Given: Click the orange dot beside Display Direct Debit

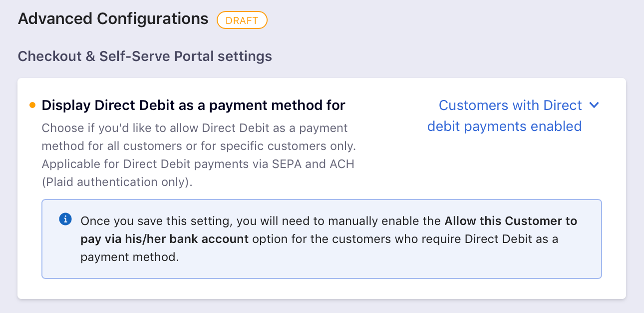Looking at the screenshot, I should coord(32,105).
